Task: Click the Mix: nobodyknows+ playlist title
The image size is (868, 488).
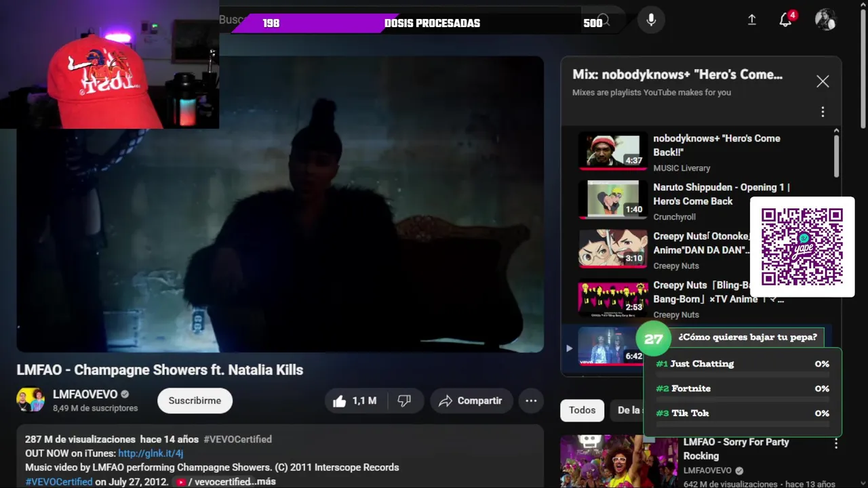Action: [x=677, y=75]
